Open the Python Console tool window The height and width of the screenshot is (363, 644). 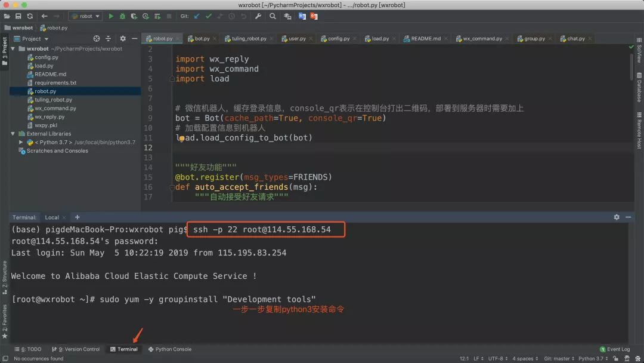click(x=169, y=349)
